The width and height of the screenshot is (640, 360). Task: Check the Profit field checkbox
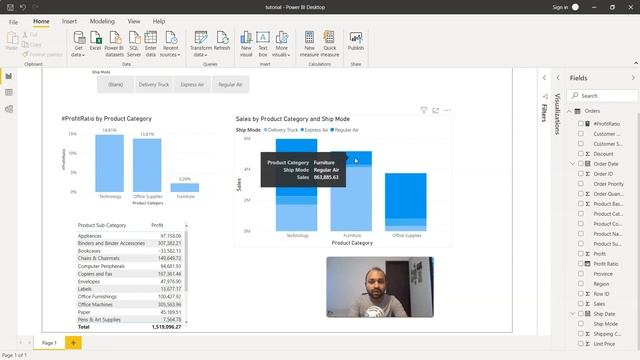click(x=580, y=253)
